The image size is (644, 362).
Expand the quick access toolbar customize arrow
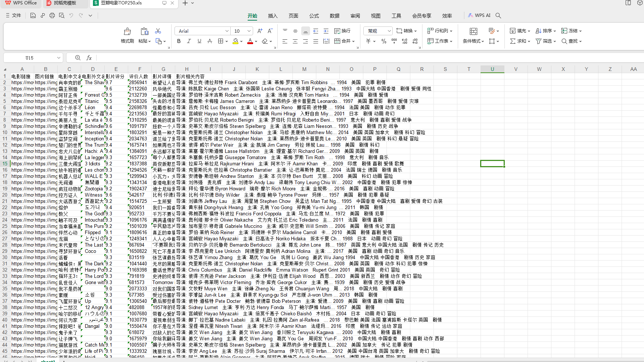pos(90,15)
